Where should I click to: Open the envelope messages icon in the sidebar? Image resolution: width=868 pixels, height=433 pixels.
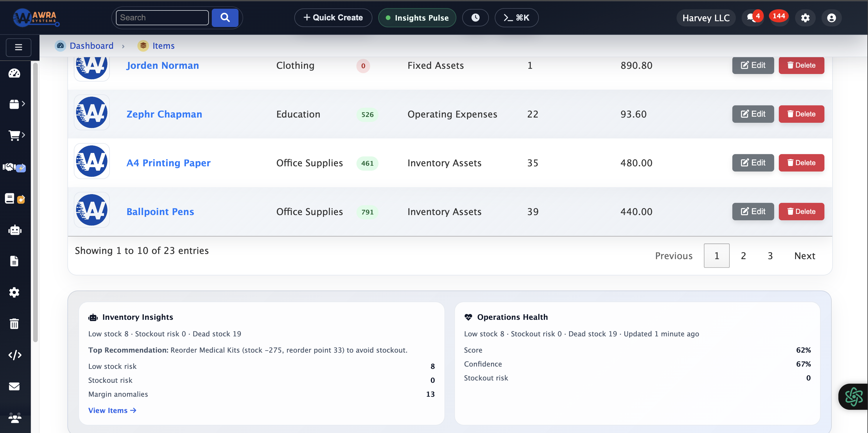click(x=15, y=386)
